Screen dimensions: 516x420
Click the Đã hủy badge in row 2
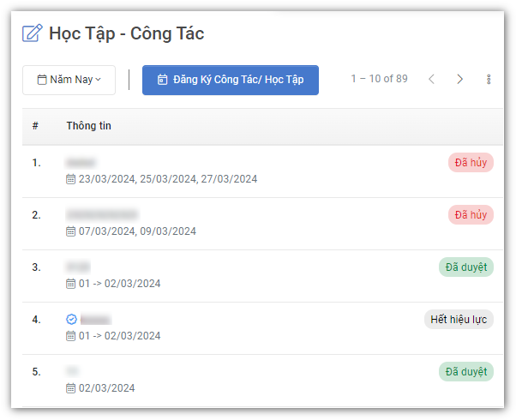coord(471,215)
